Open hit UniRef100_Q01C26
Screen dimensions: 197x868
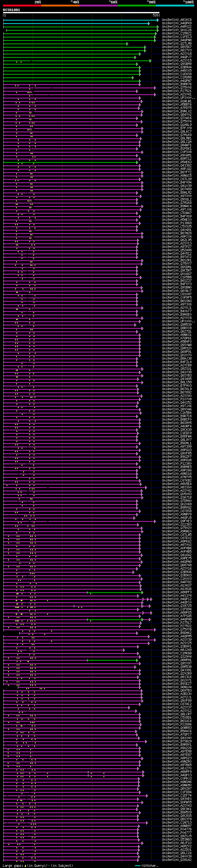[x=176, y=30]
